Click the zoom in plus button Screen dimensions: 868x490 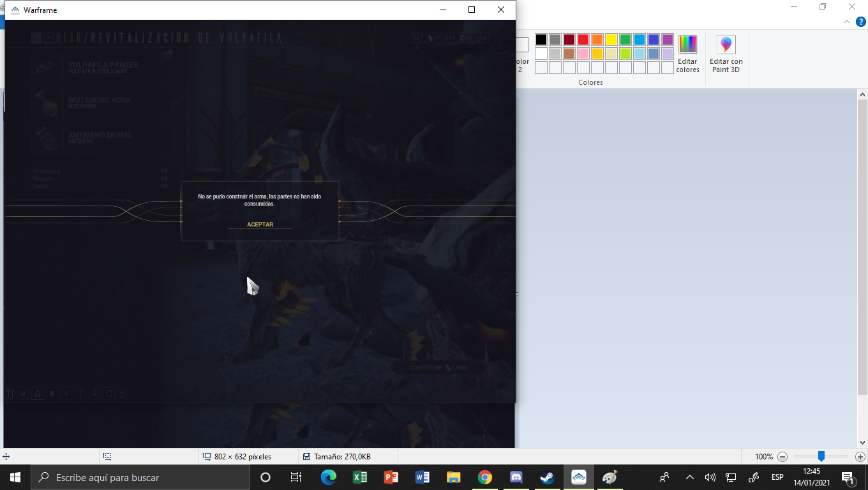pyautogui.click(x=860, y=457)
